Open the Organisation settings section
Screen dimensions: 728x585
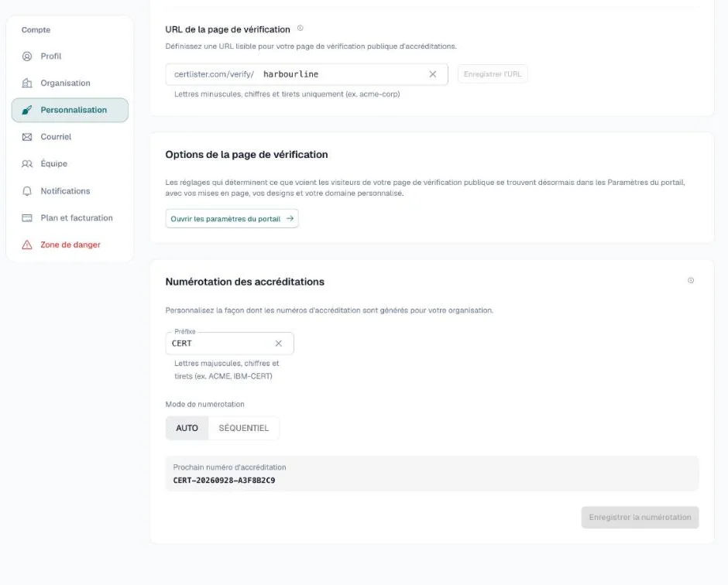pyautogui.click(x=70, y=83)
